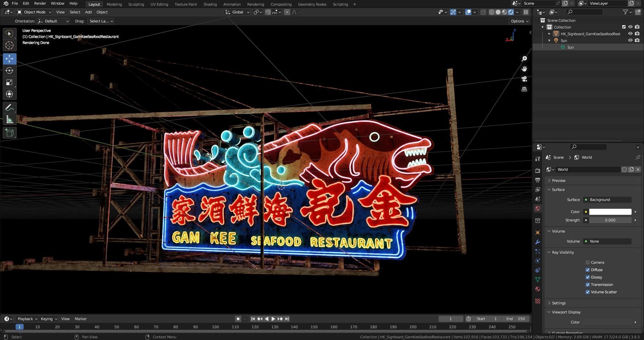Click the Strength value slider
Image resolution: width=644 pixels, height=340 pixels.
tap(610, 220)
